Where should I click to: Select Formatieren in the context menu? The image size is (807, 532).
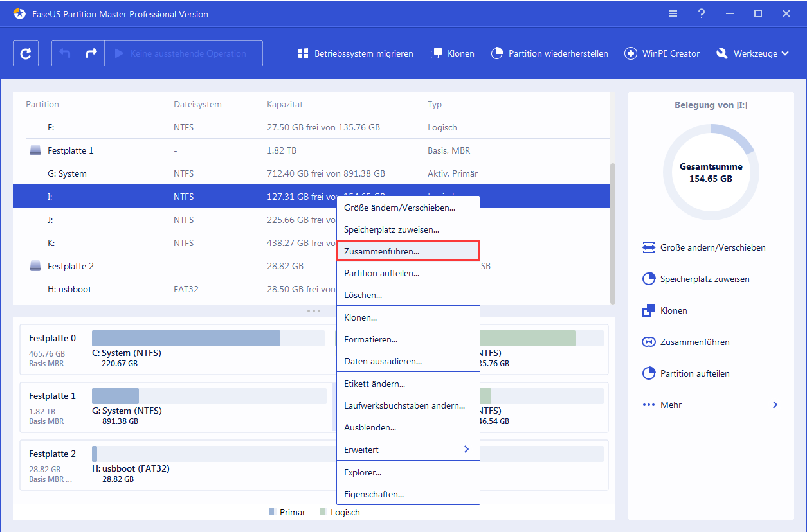[x=408, y=339]
